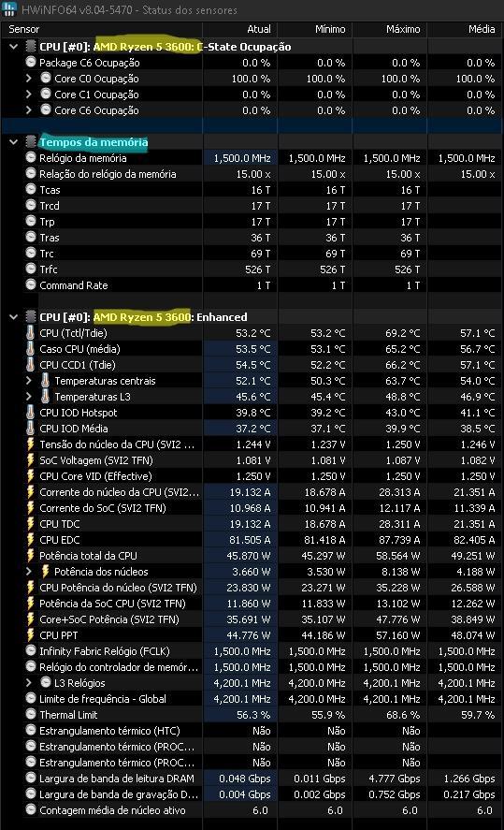Click the icon of Estrangulamento térmico (HTC)
Image resolution: width=504 pixels, height=830 pixels.
[31, 730]
